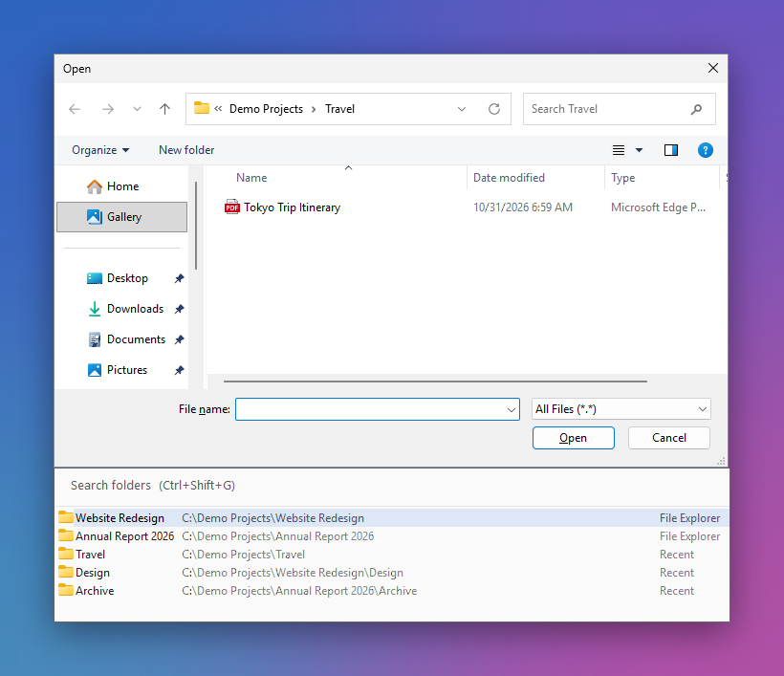Image resolution: width=784 pixels, height=676 pixels.
Task: Click the folder icon in address bar
Action: click(x=202, y=108)
